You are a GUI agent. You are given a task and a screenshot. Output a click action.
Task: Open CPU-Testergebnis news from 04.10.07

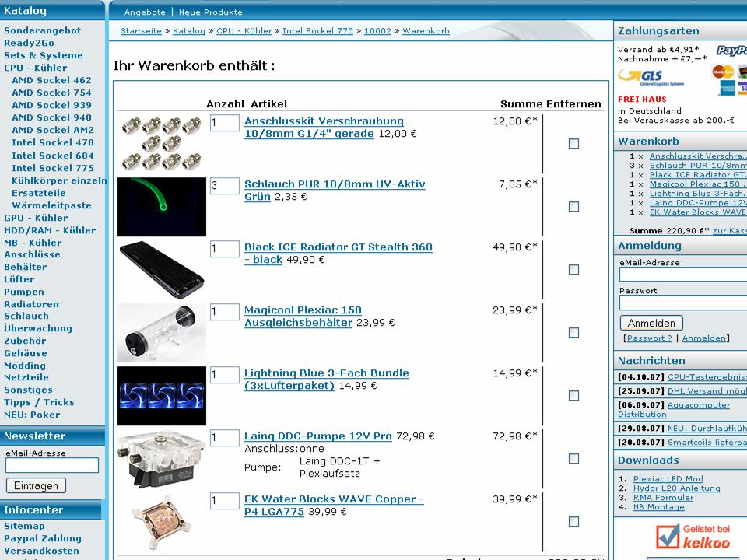707,376
